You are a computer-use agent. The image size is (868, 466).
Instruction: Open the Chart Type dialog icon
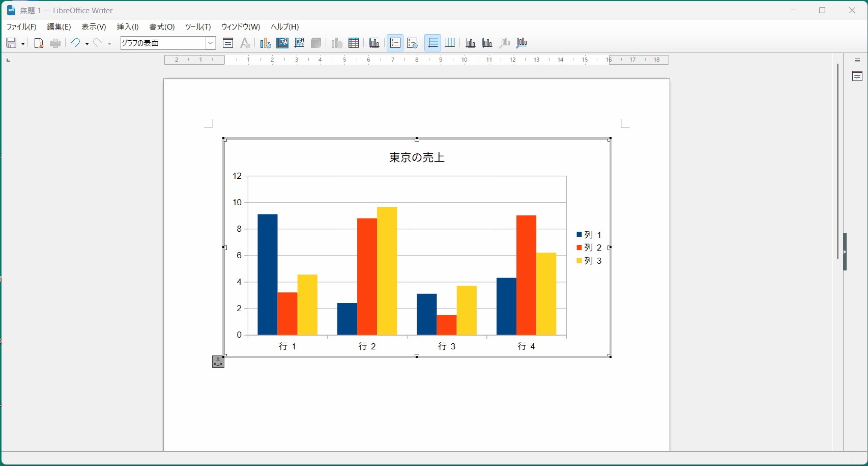point(265,43)
